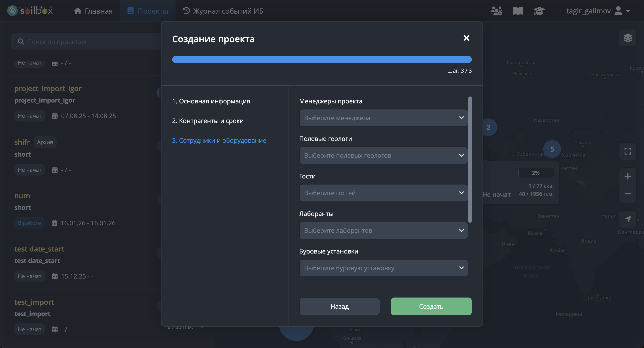The width and height of the screenshot is (644, 348).
Task: Open the field geologists dropdown
Action: [383, 155]
